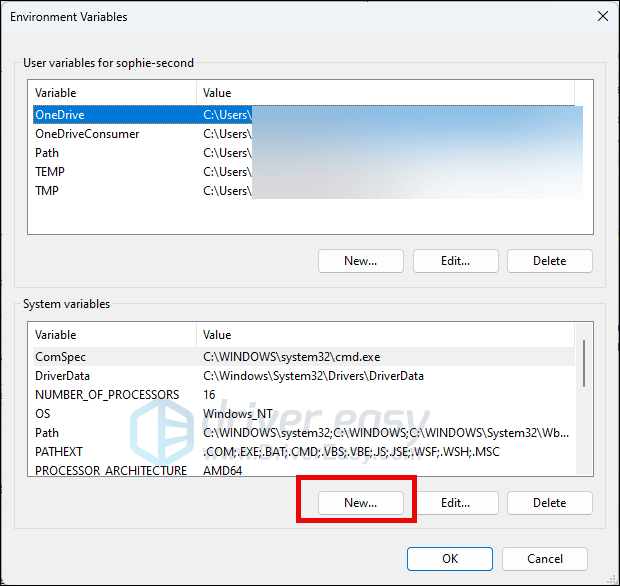Click Delete under System variables
Image resolution: width=620 pixels, height=586 pixels.
click(x=549, y=502)
